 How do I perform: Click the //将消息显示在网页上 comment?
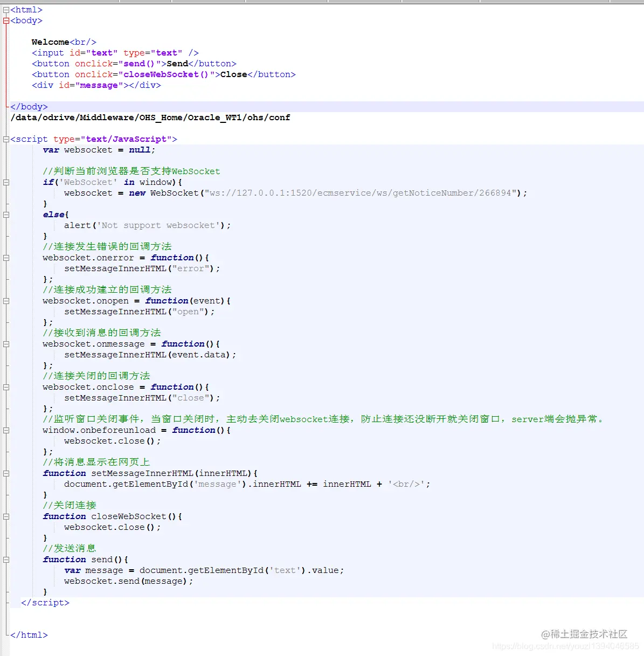tap(96, 462)
